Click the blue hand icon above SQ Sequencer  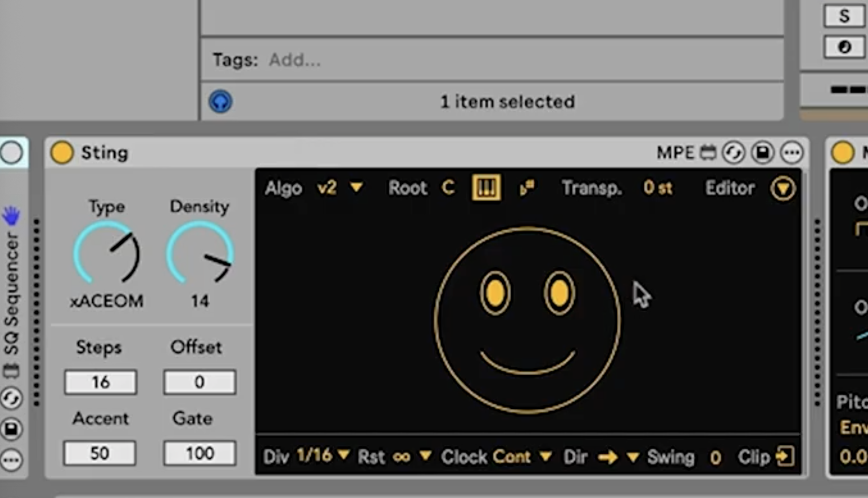(x=11, y=216)
